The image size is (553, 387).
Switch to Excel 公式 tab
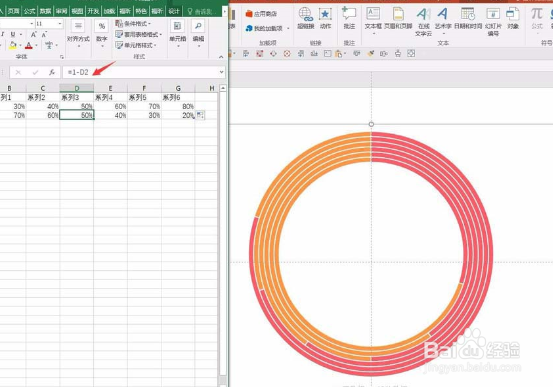(29, 11)
